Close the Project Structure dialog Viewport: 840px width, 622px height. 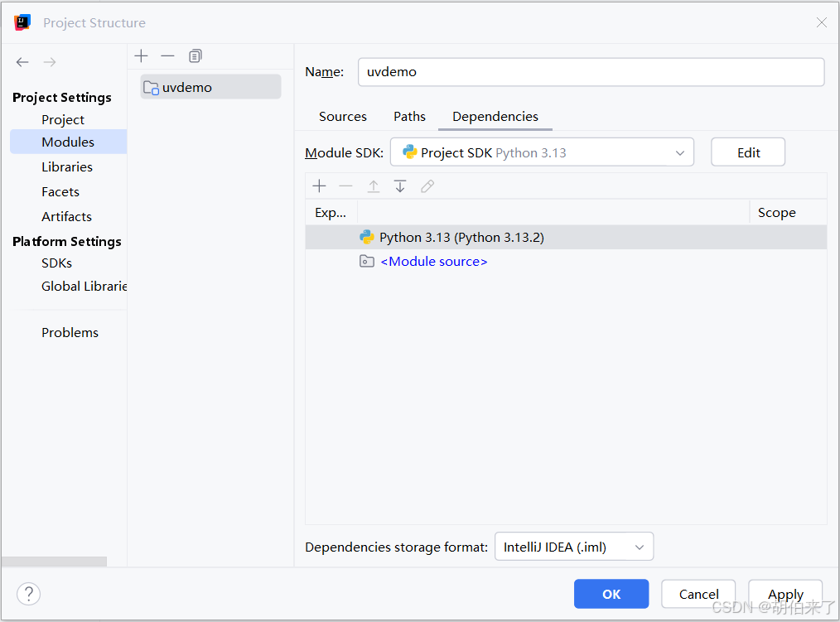(x=821, y=22)
